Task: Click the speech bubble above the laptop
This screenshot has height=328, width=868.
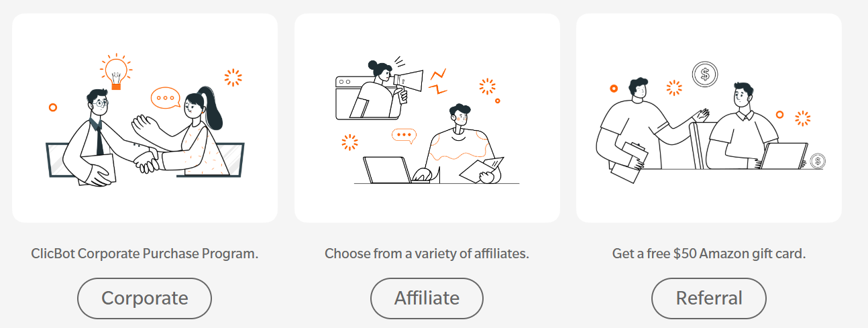Action: coord(404,135)
